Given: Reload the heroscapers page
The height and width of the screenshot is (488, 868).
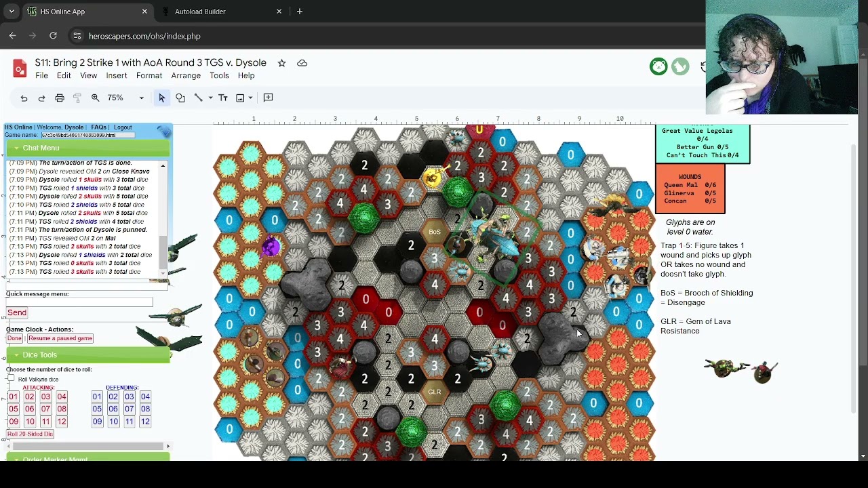Looking at the screenshot, I should [53, 36].
